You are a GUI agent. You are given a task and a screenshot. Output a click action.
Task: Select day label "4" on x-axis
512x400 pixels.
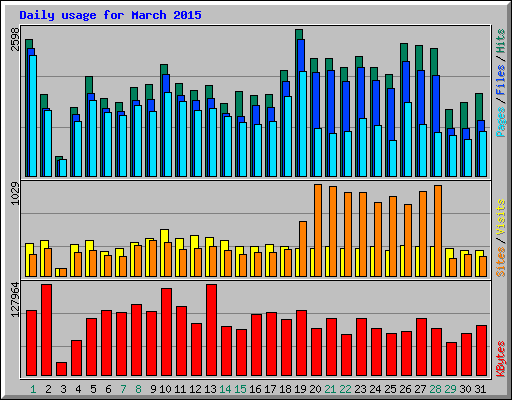[78, 389]
